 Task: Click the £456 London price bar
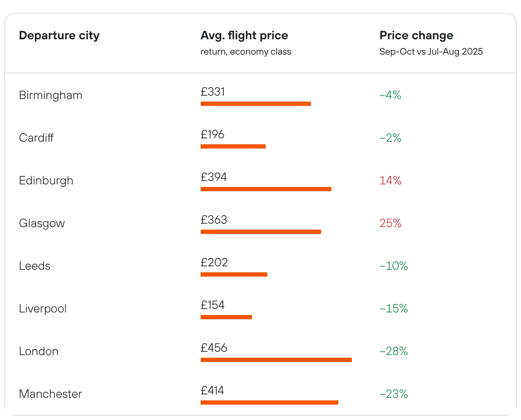[x=276, y=360]
